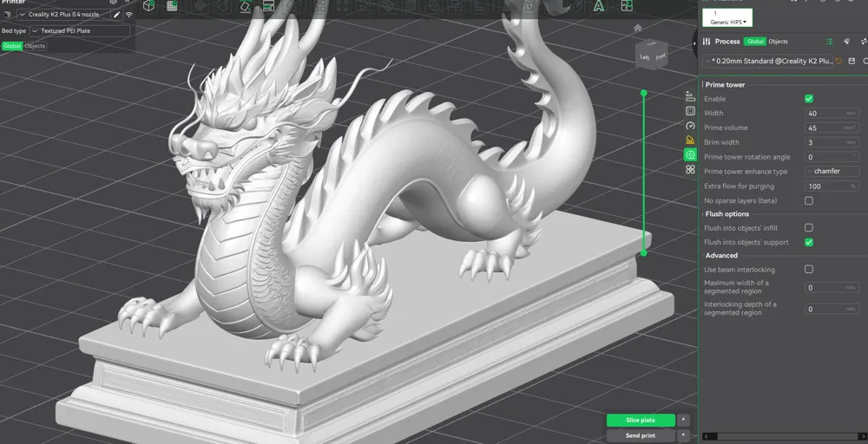Click Extra flow for purging field

pos(832,186)
